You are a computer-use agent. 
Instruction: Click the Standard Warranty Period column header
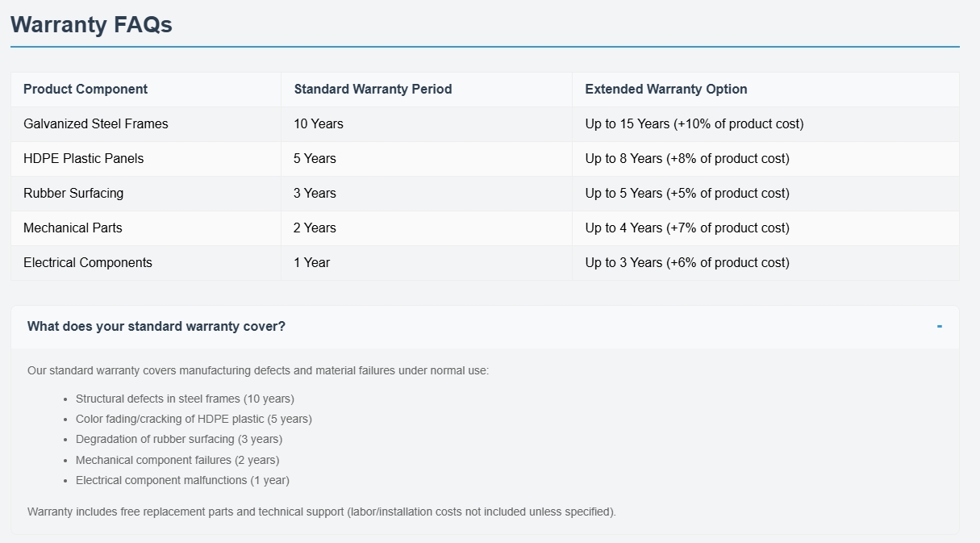tap(373, 90)
